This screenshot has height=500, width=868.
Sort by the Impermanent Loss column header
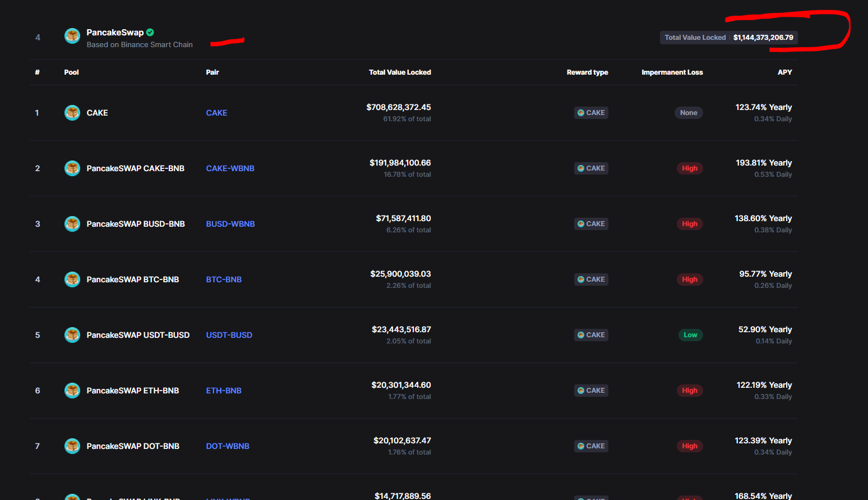[x=672, y=72]
